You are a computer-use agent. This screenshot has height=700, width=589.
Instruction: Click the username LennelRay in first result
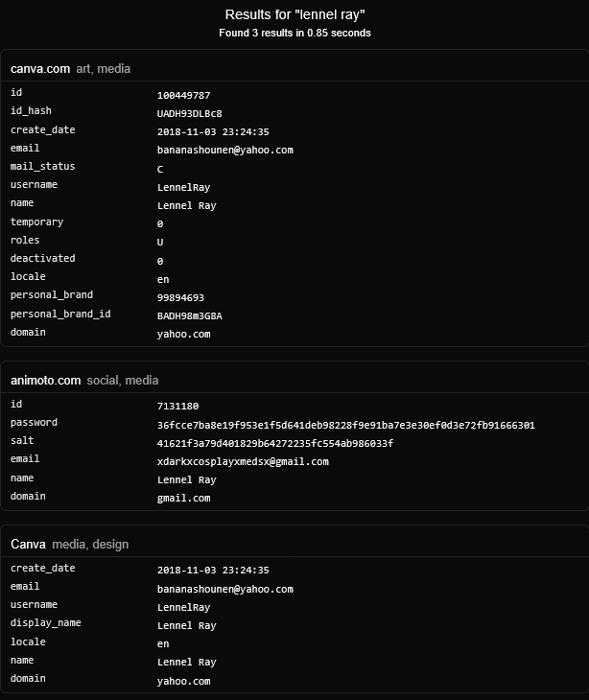click(x=183, y=188)
